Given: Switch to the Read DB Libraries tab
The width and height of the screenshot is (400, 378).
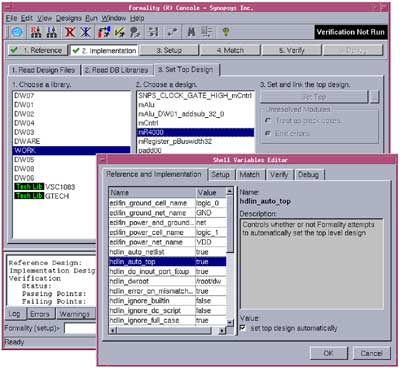Looking at the screenshot, I should (117, 70).
